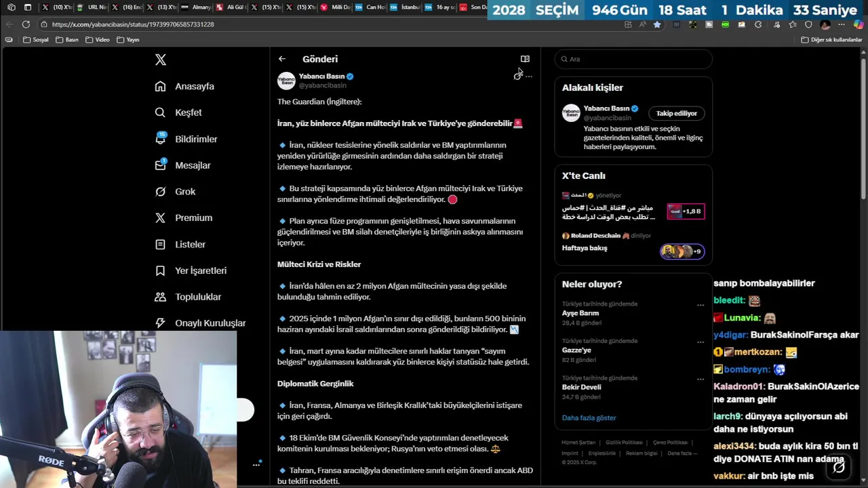This screenshot has width=868, height=488.
Task: Open the X logo home icon
Action: 161,60
